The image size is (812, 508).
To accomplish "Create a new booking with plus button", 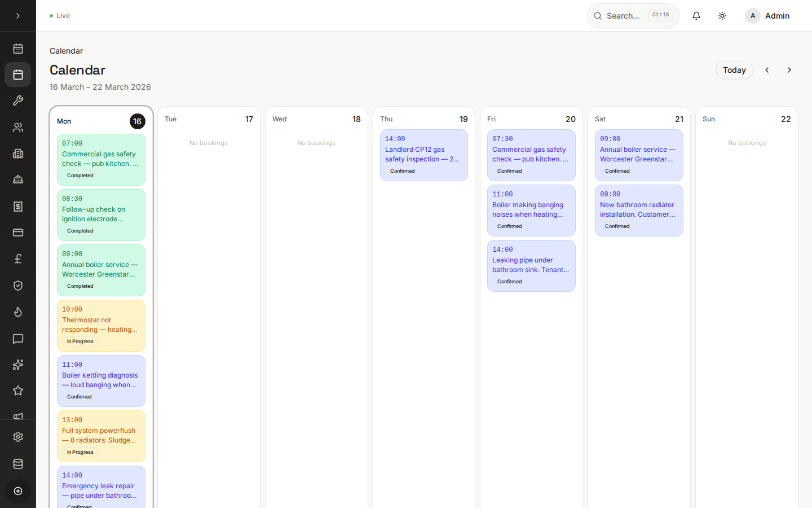I will coord(17,491).
